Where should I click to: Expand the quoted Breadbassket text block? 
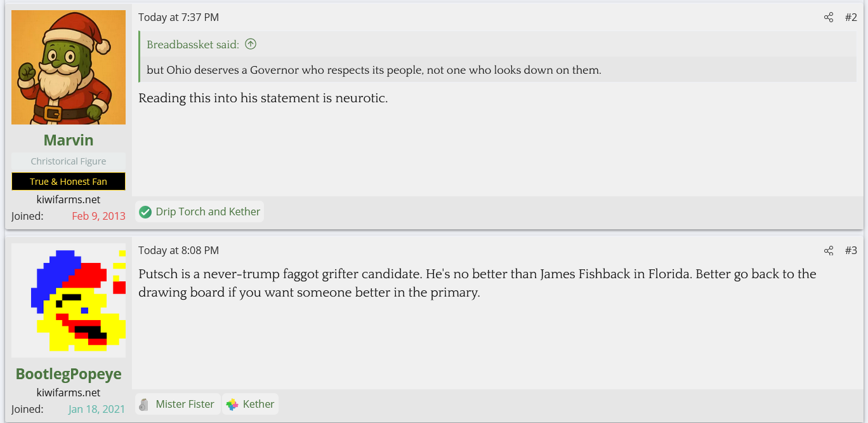pyautogui.click(x=374, y=70)
